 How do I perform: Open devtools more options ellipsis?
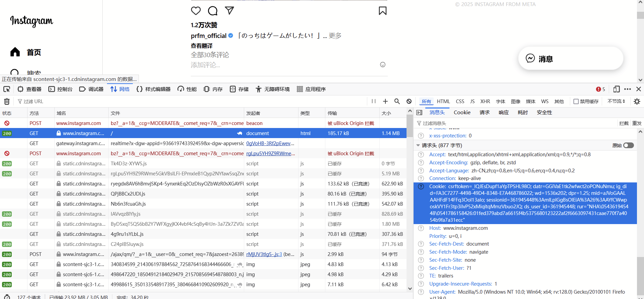click(x=628, y=89)
